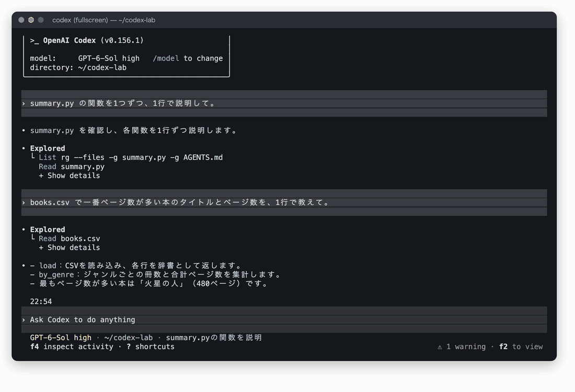The height and width of the screenshot is (392, 575).
Task: Click '? shortcuts' hint
Action: [151, 347]
